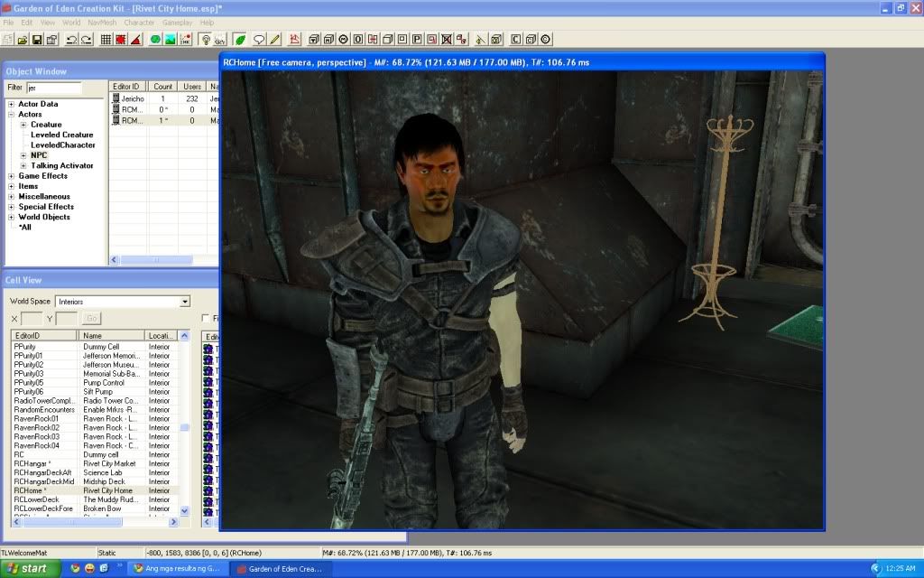
Task: Open the File menu
Action: (x=8, y=23)
